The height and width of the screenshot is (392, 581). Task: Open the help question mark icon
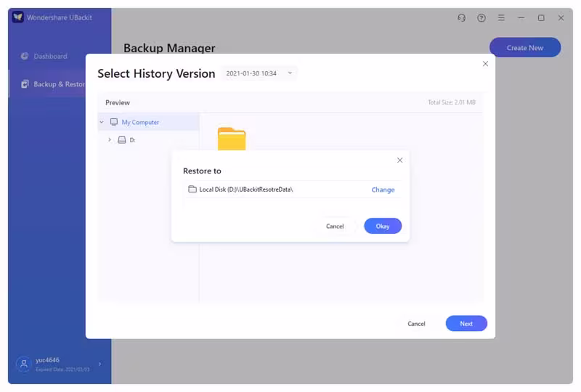tap(482, 17)
